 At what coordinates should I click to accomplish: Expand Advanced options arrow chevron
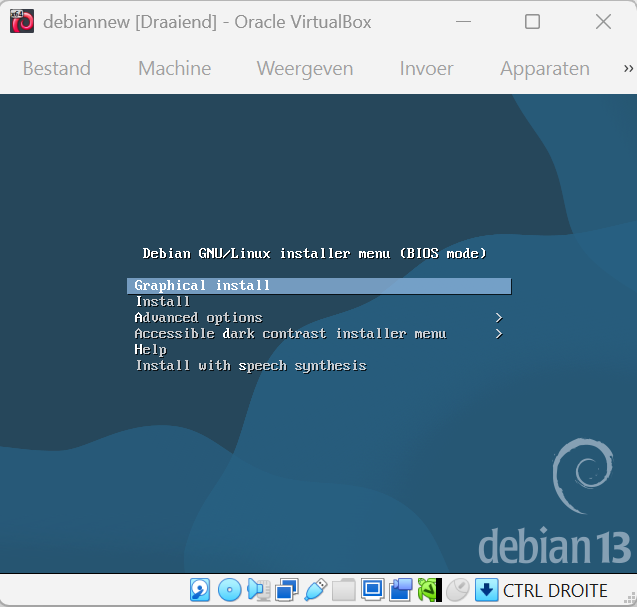click(x=499, y=318)
